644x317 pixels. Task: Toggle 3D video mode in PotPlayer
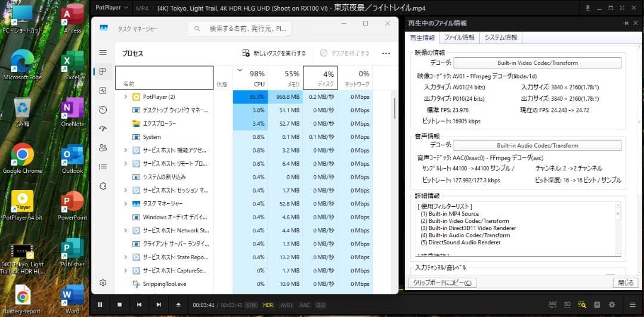(x=567, y=304)
